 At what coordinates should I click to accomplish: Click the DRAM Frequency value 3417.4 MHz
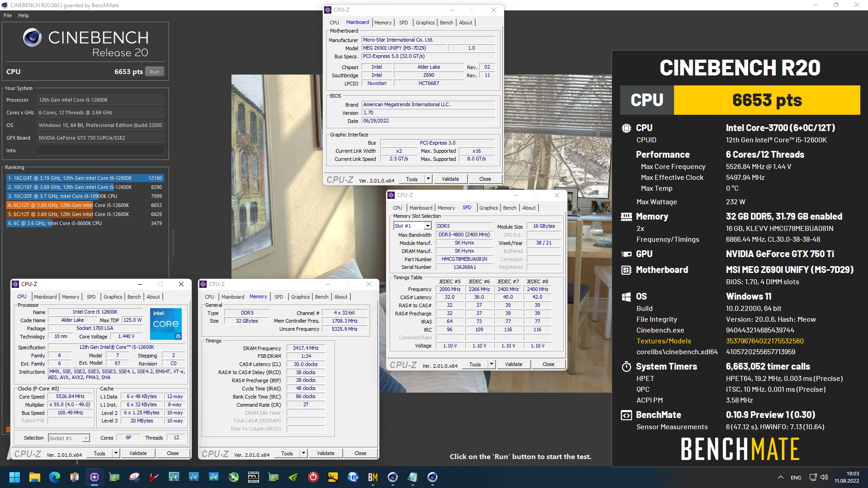coord(306,348)
